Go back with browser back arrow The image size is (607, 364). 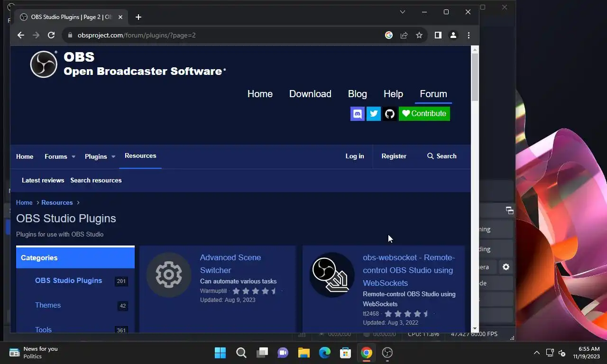click(x=20, y=35)
